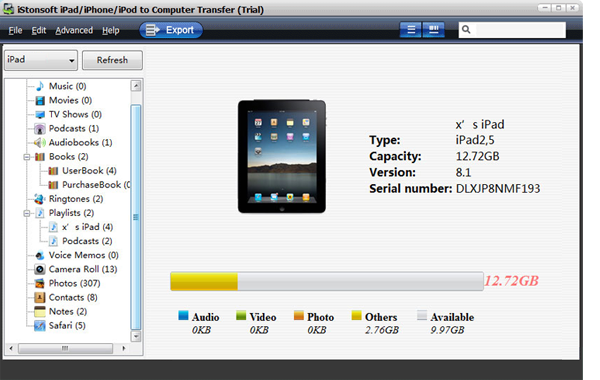Image resolution: width=600 pixels, height=380 pixels.
Task: Click the blue Audio legend swatch
Action: point(183,315)
